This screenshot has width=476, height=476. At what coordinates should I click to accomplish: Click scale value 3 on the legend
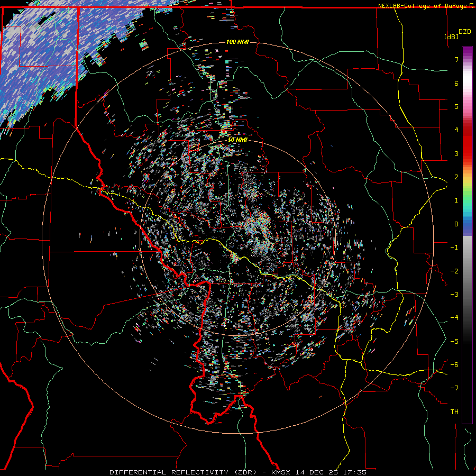pos(456,153)
